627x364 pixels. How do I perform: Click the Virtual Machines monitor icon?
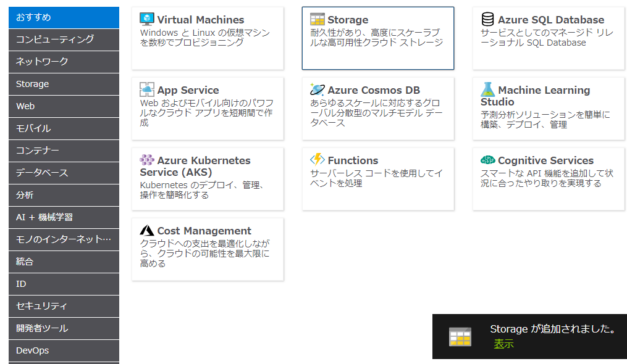click(147, 19)
